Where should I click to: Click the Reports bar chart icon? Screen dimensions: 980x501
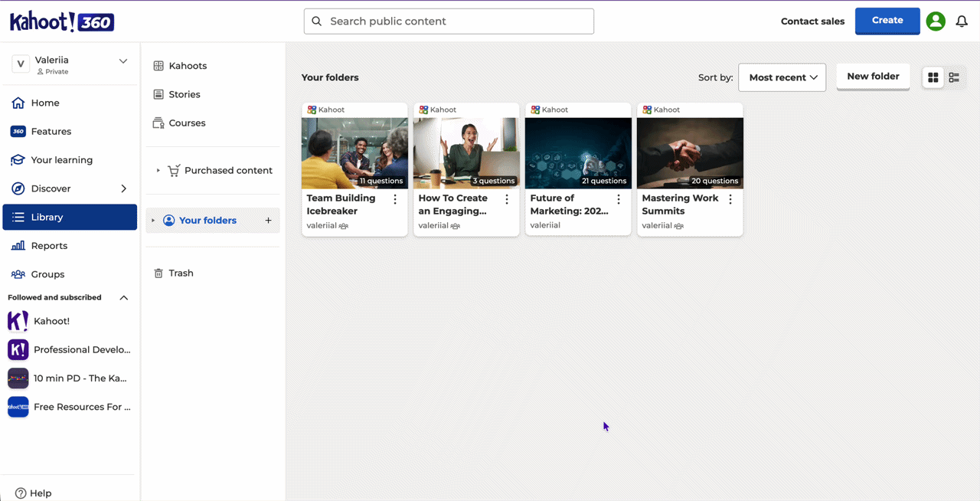click(18, 246)
